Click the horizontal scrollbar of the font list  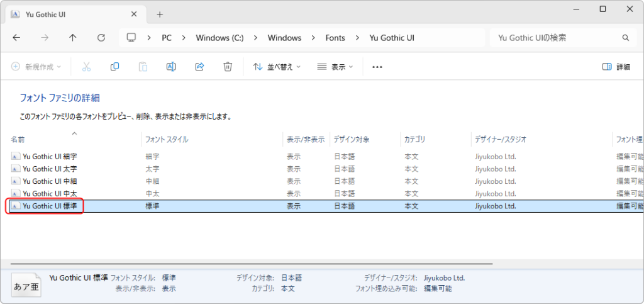tap(252, 264)
